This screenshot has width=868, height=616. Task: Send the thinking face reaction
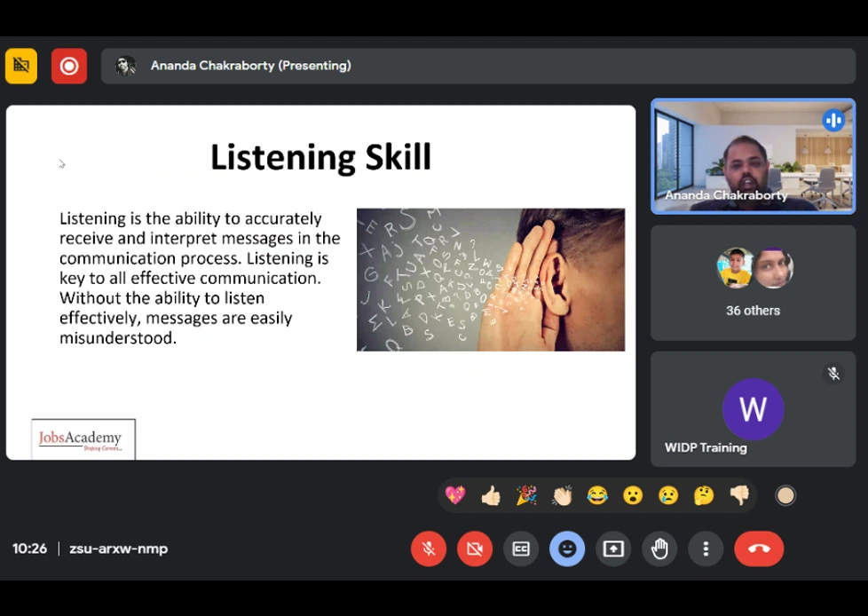tap(704, 494)
